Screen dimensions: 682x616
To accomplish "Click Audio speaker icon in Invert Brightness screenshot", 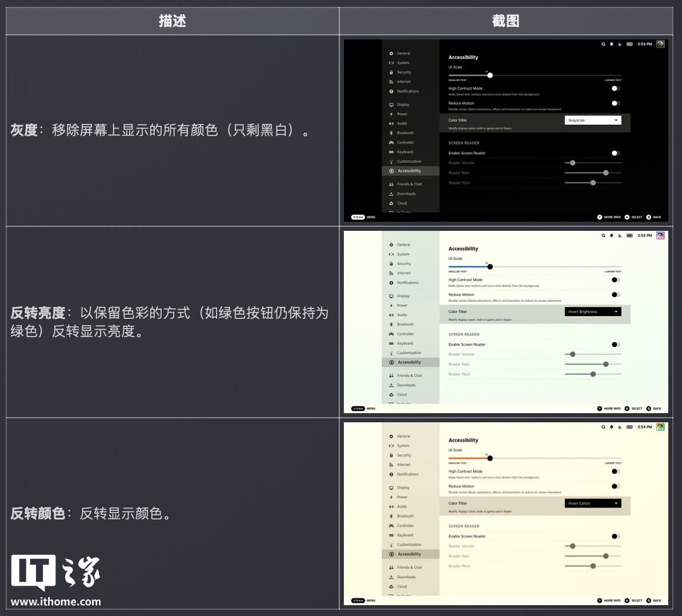I will [x=391, y=315].
